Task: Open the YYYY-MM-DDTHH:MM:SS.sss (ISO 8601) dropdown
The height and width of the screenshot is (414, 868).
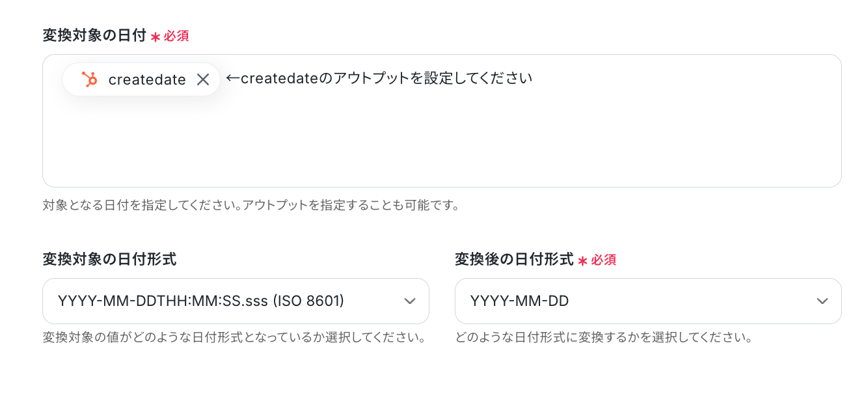Action: tap(236, 301)
